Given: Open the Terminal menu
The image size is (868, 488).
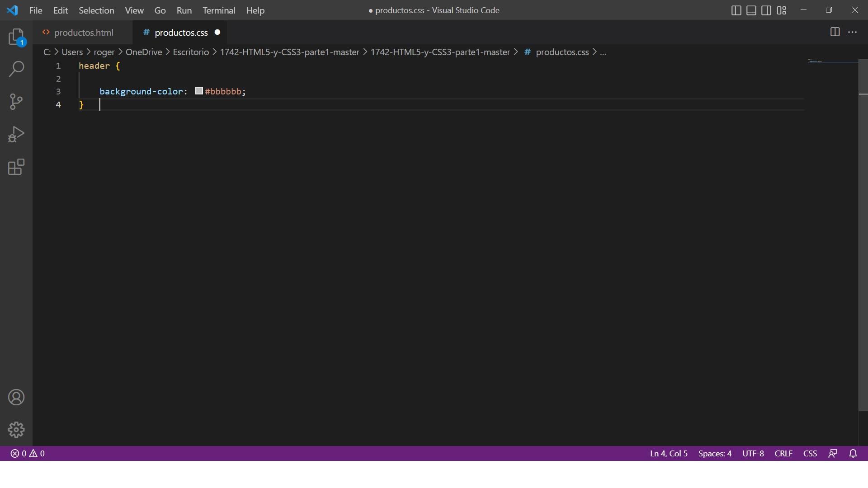Looking at the screenshot, I should [x=219, y=10].
